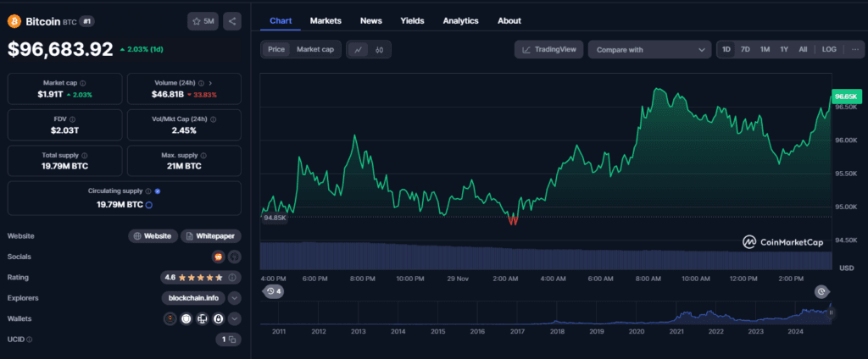Image resolution: width=868 pixels, height=359 pixels.
Task: Open blockchain.info explorer link
Action: pyautogui.click(x=194, y=298)
